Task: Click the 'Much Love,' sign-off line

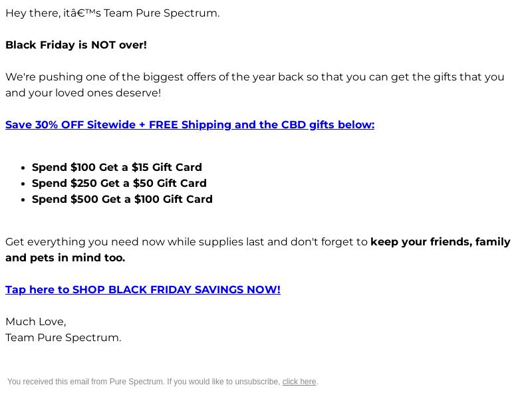Action: point(36,322)
